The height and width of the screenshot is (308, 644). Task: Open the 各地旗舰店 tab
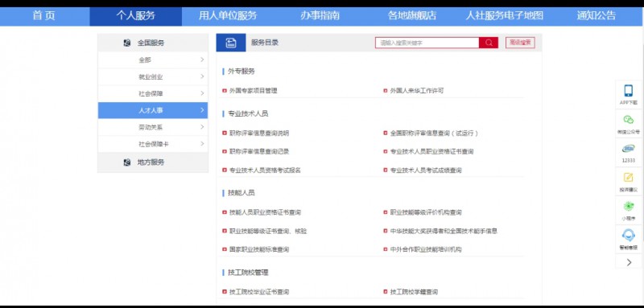412,16
